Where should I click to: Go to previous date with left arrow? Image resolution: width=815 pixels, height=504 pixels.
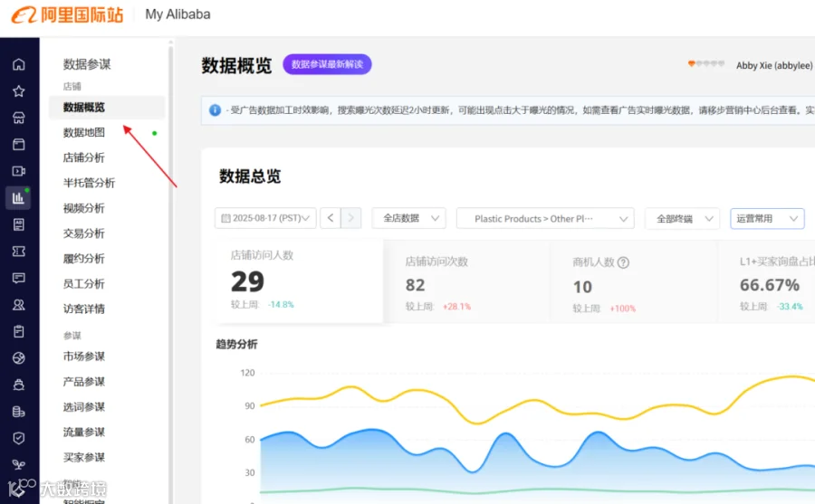point(331,218)
